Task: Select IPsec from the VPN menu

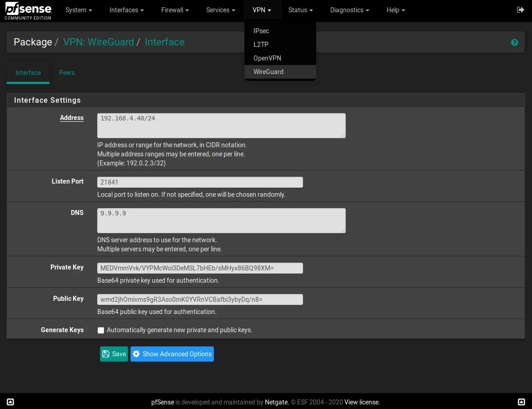Action: coord(280,31)
